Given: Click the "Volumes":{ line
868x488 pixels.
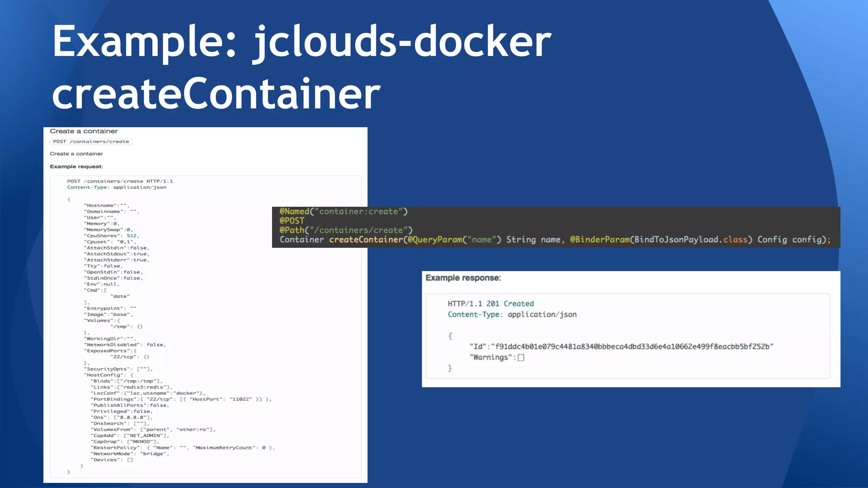Looking at the screenshot, I should point(102,321).
